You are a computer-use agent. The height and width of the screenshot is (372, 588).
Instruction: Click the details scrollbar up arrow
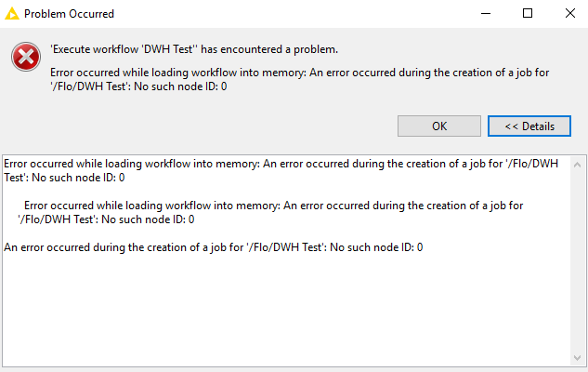(x=578, y=165)
